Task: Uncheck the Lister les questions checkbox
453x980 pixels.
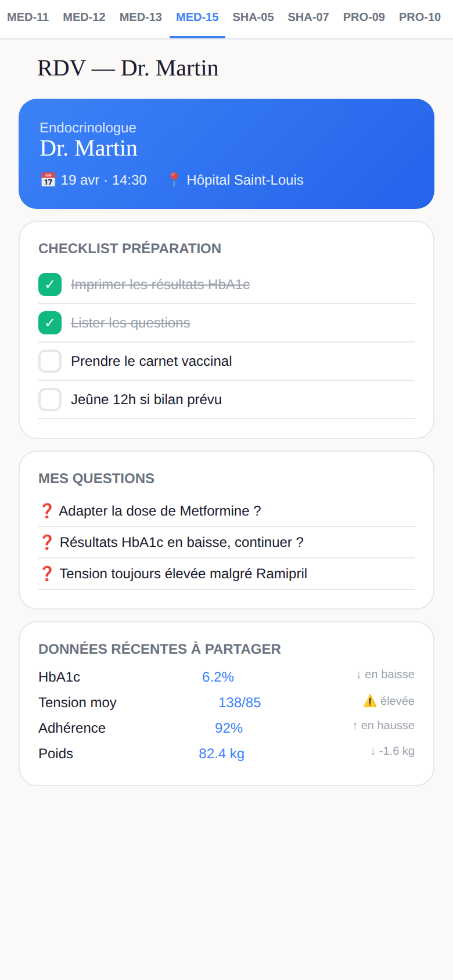Action: [x=50, y=323]
